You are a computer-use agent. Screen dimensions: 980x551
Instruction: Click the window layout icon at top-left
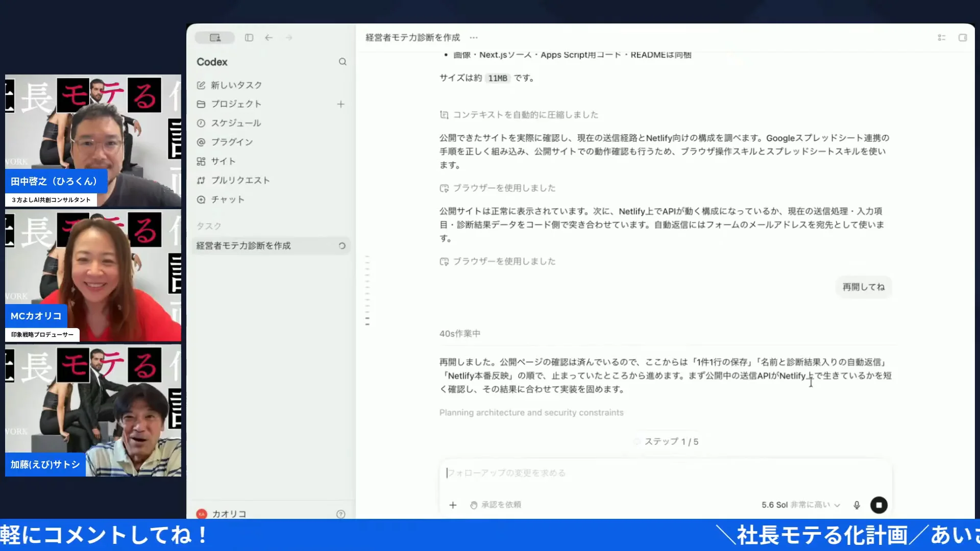point(215,38)
